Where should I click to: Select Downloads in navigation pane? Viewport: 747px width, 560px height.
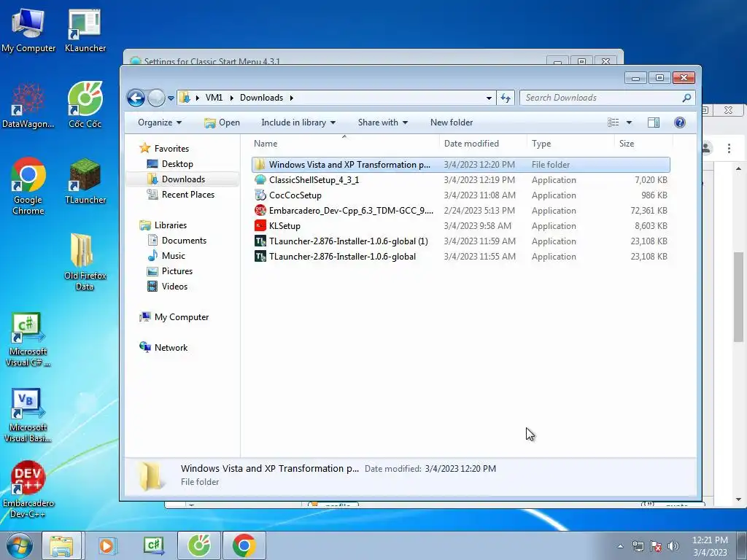tap(176, 179)
